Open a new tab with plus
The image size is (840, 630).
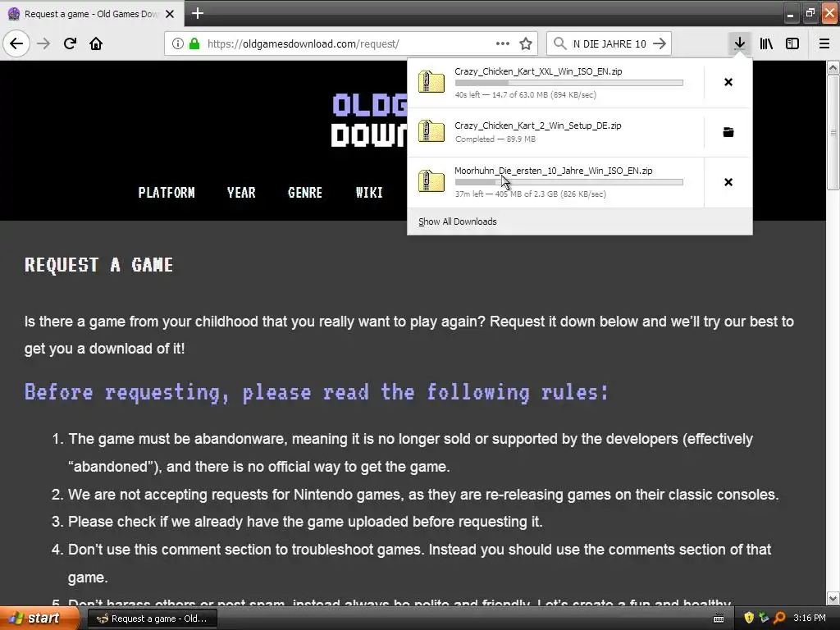[x=197, y=13]
